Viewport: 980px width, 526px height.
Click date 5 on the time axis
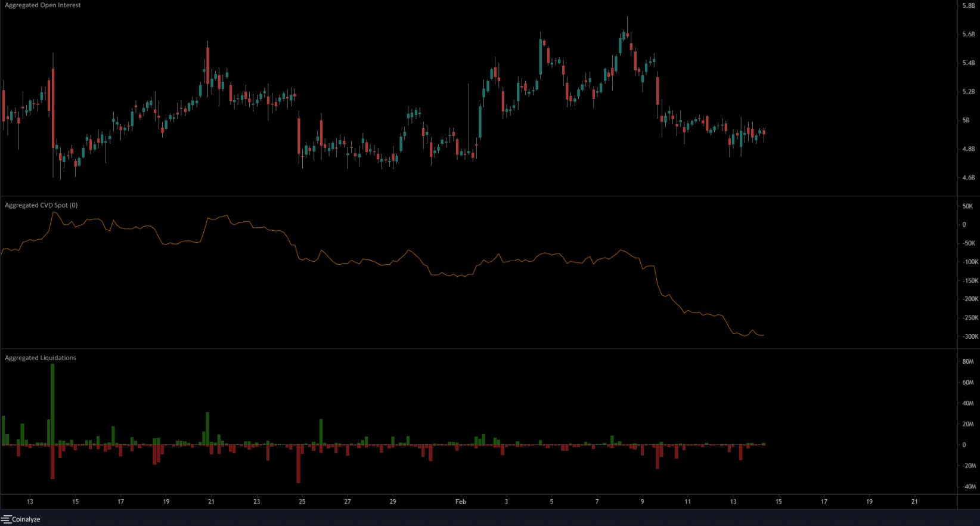click(x=551, y=502)
